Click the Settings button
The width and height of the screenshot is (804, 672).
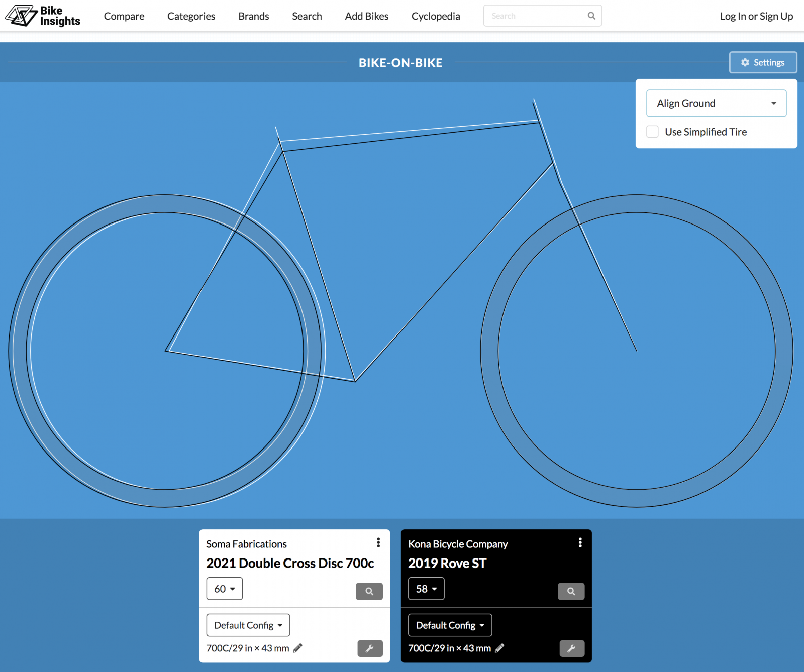pyautogui.click(x=763, y=62)
